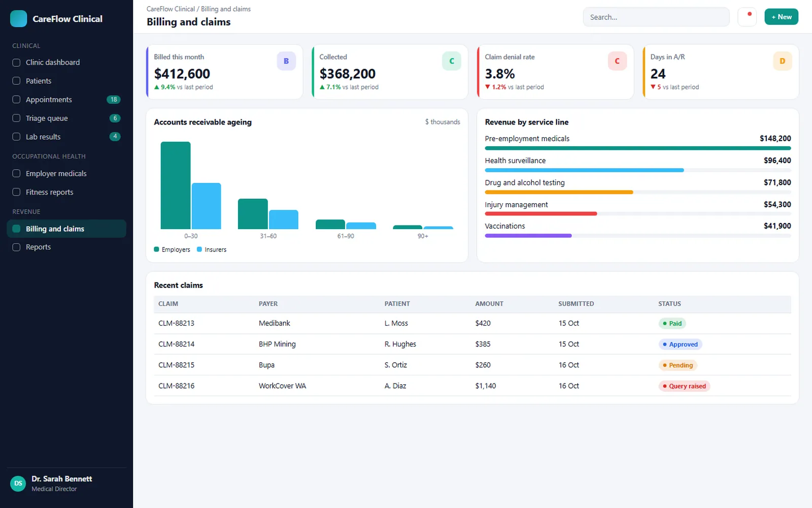
Task: Click the Search input field
Action: pos(656,17)
